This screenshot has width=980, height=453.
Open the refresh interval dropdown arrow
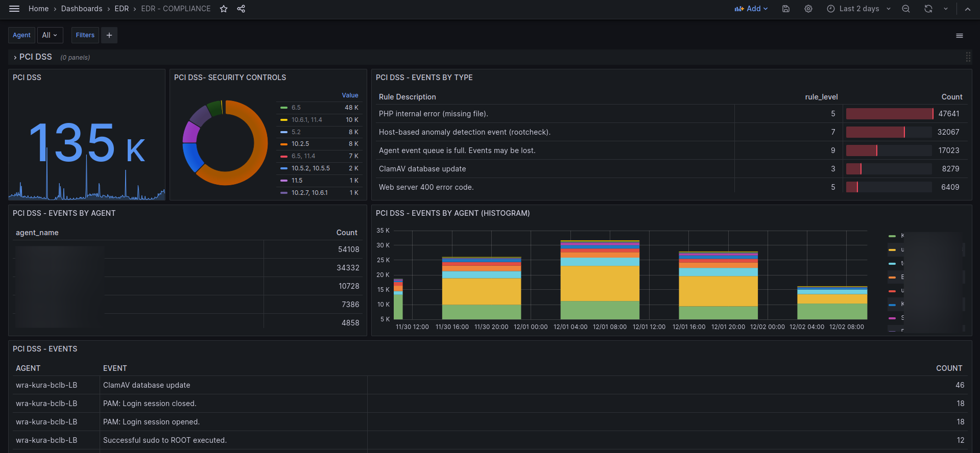pos(946,9)
